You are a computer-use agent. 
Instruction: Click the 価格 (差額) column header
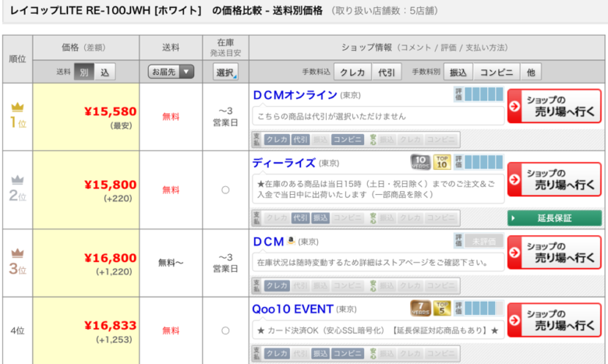[83, 48]
